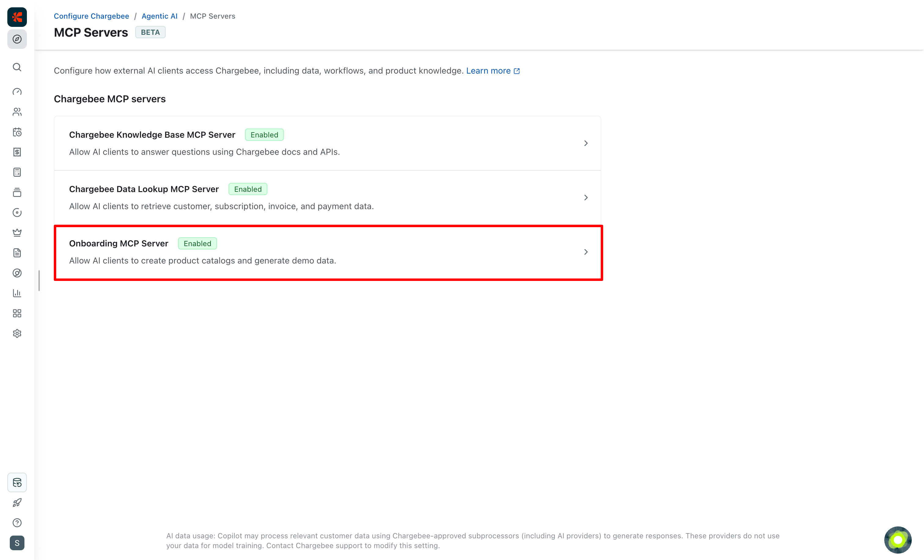The image size is (924, 560).
Task: Click the sidebar resize handle bar
Action: tap(39, 280)
